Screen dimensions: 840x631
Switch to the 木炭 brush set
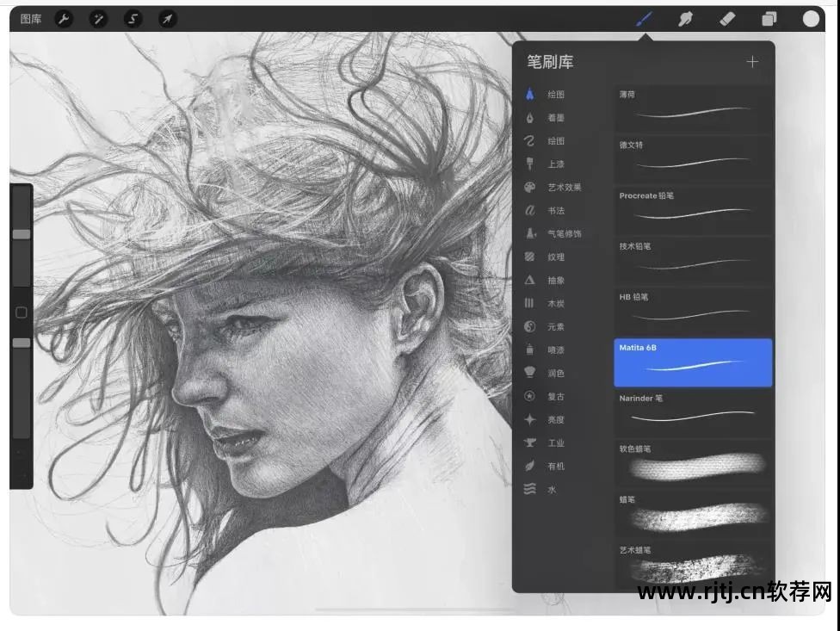click(x=555, y=304)
